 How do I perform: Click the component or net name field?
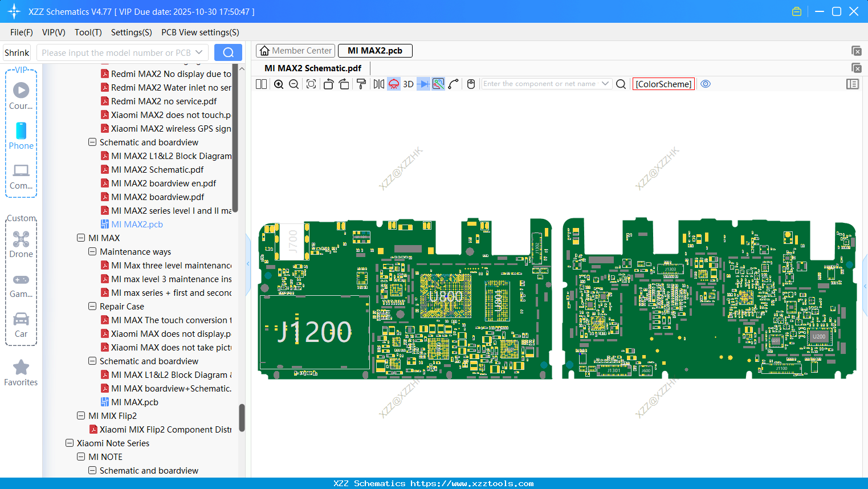click(x=539, y=84)
